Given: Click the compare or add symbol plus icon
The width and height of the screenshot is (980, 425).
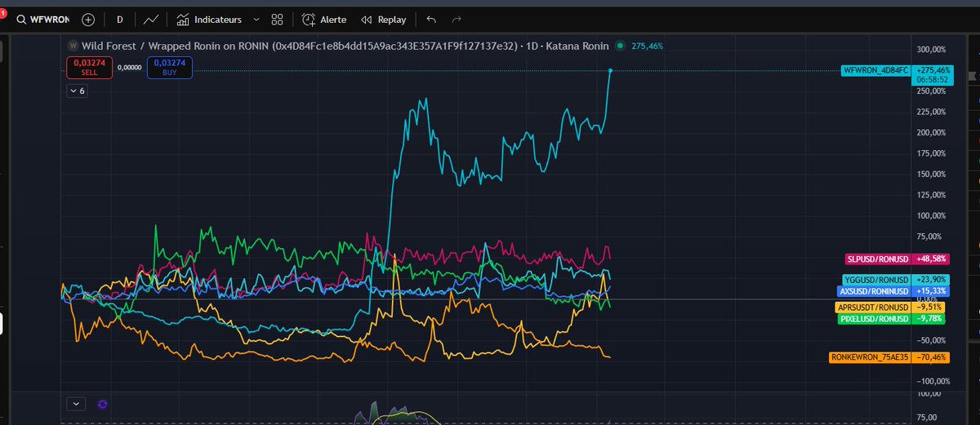Looking at the screenshot, I should click(x=88, y=19).
